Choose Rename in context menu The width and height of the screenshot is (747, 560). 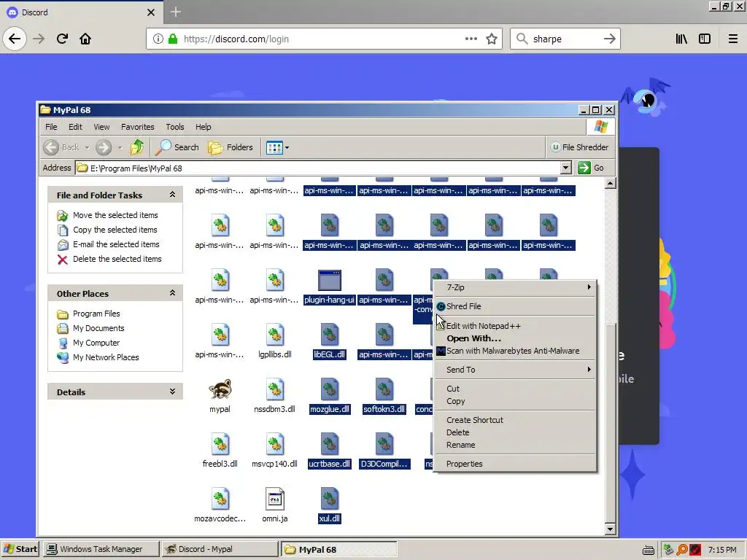[516, 445]
